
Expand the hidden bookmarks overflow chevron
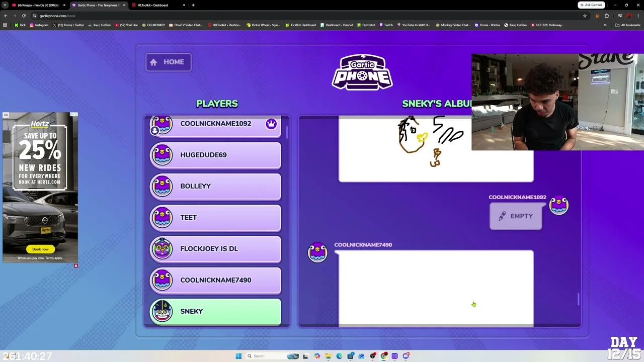click(x=605, y=25)
